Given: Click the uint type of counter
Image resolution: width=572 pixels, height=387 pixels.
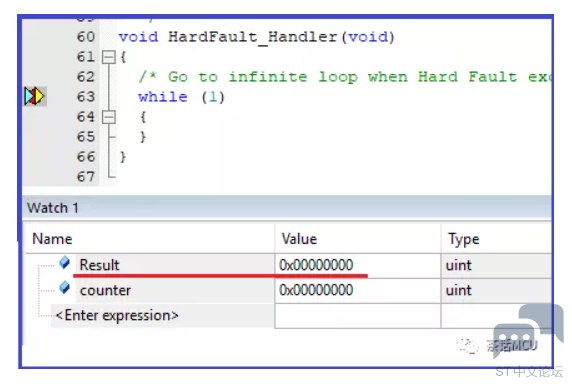Looking at the screenshot, I should [x=459, y=291].
